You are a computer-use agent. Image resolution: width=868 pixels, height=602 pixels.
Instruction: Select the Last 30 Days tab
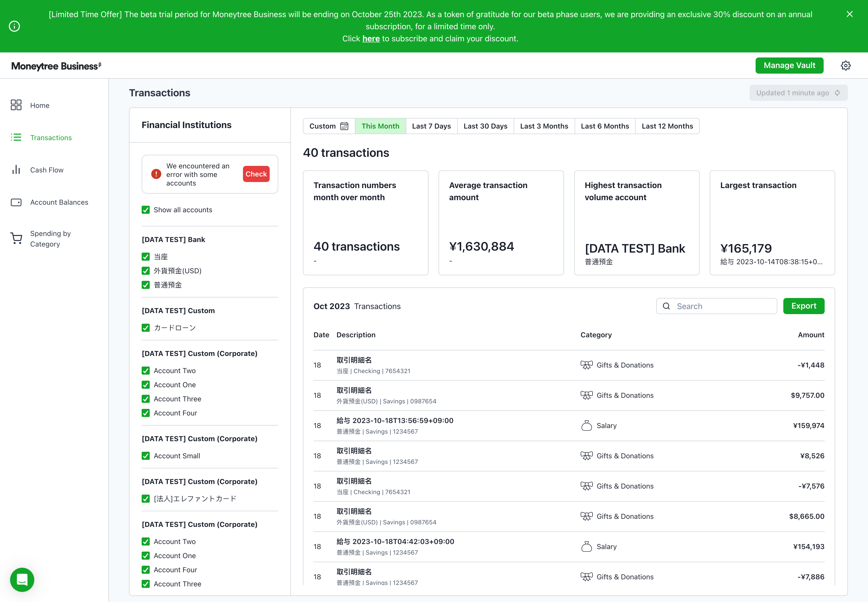coord(485,126)
